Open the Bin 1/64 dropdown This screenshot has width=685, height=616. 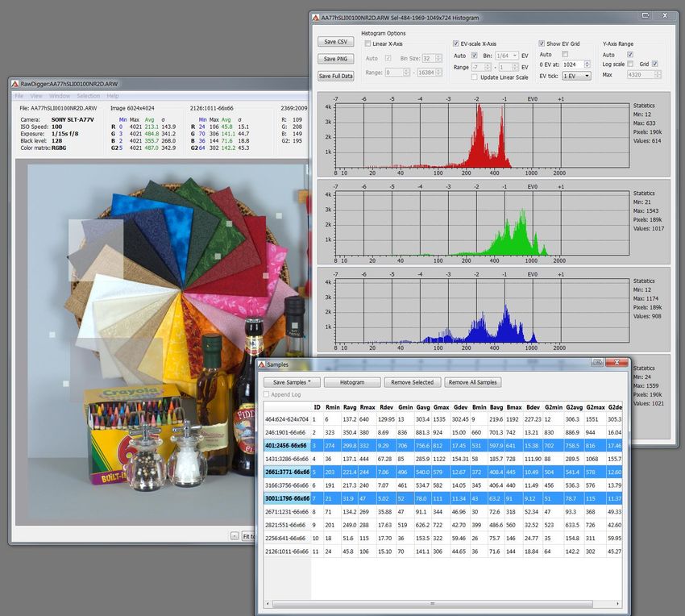pyautogui.click(x=507, y=56)
